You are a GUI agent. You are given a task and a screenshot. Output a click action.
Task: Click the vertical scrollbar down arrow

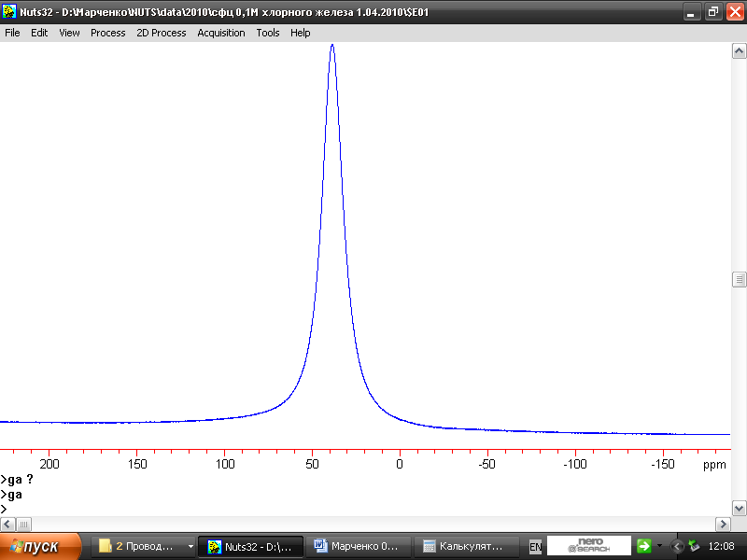pyautogui.click(x=739, y=508)
